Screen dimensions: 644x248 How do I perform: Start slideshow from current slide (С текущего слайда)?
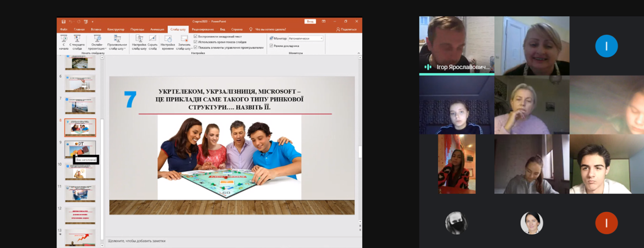click(77, 42)
